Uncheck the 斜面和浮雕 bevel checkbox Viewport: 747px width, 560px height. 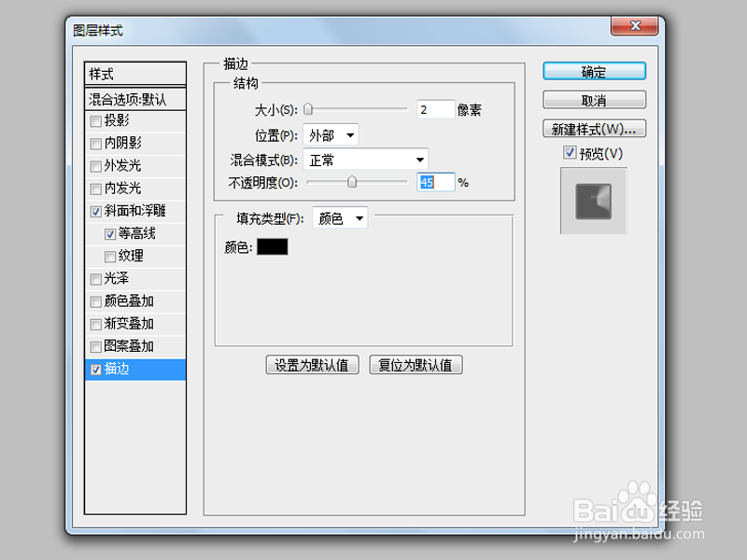96,212
